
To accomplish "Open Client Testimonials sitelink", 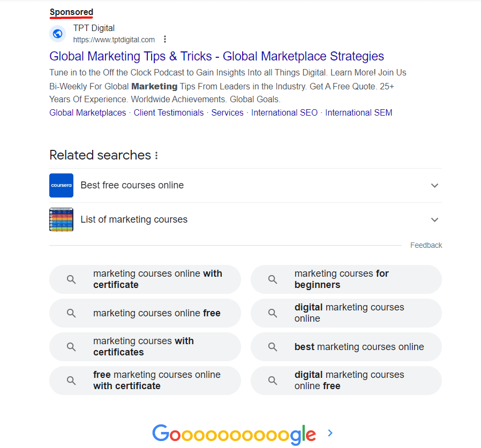I will click(x=169, y=112).
